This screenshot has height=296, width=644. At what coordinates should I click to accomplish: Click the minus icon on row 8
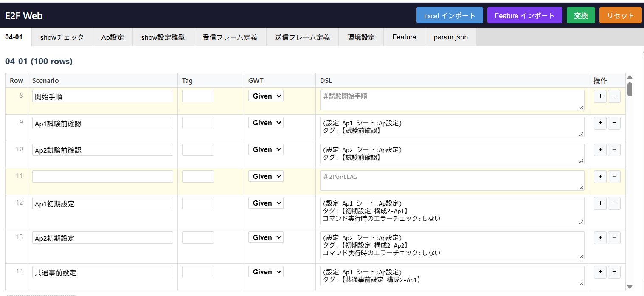point(614,96)
